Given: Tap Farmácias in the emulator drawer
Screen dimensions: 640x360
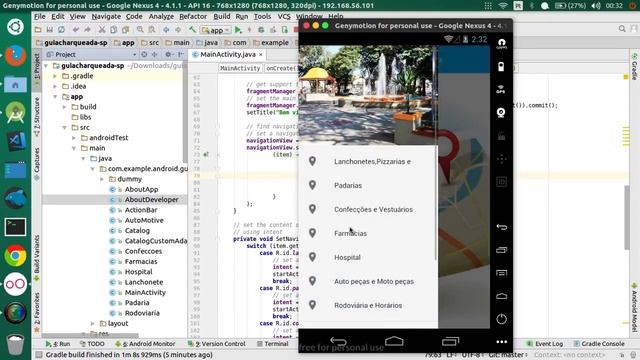Looking at the screenshot, I should click(x=368, y=233).
